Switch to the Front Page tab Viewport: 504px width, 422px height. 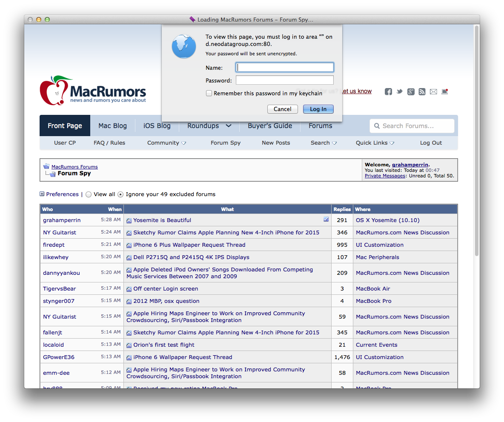(65, 125)
